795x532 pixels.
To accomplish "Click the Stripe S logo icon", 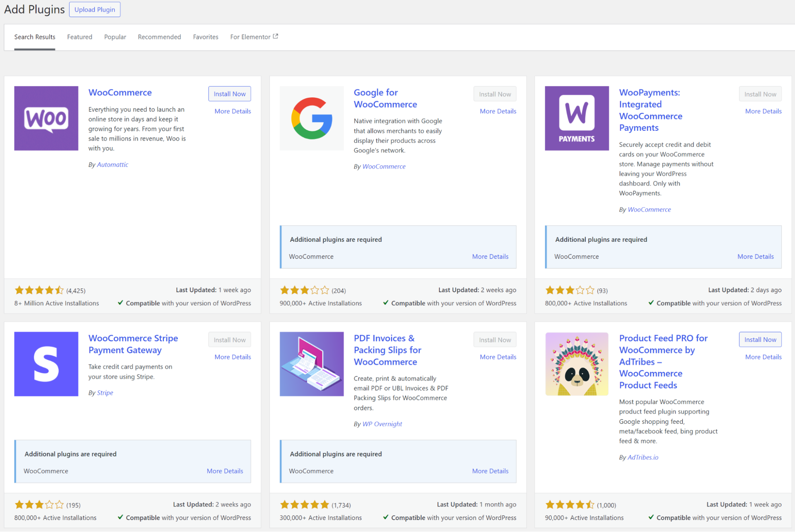I will coord(46,364).
